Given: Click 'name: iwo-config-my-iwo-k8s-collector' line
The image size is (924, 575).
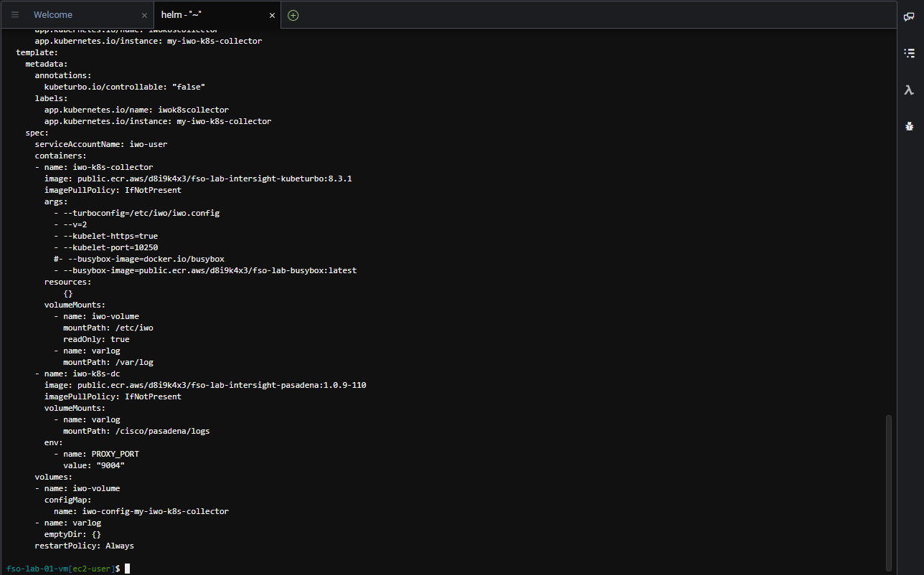Looking at the screenshot, I should point(141,511).
